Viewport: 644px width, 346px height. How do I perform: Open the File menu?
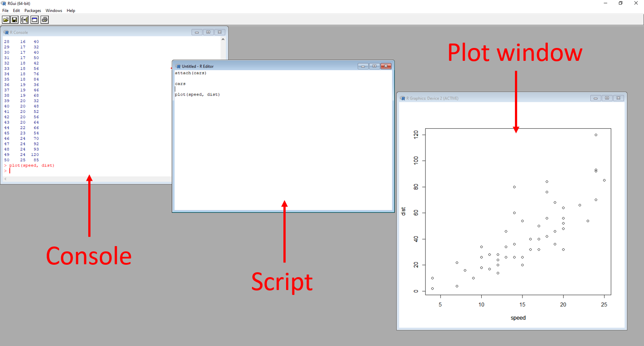point(5,11)
